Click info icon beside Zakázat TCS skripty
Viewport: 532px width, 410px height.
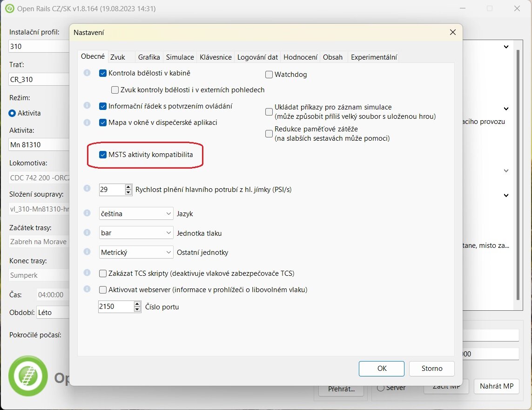point(87,273)
